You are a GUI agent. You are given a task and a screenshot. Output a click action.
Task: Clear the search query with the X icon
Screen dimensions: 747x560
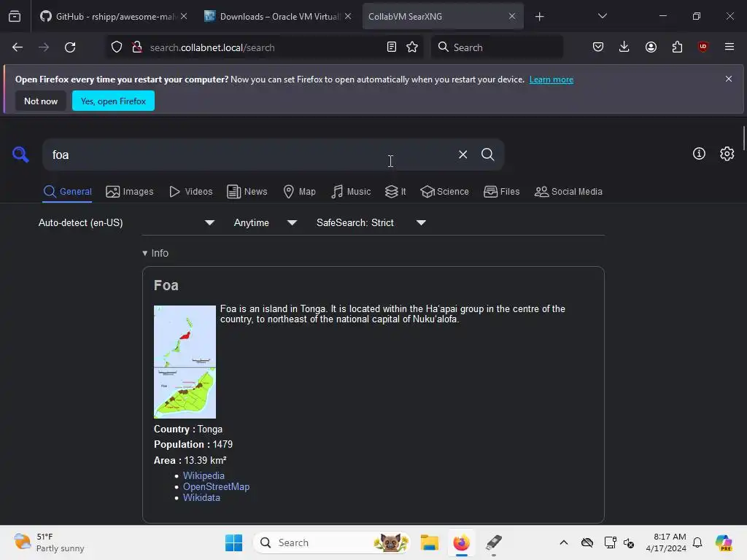click(462, 155)
